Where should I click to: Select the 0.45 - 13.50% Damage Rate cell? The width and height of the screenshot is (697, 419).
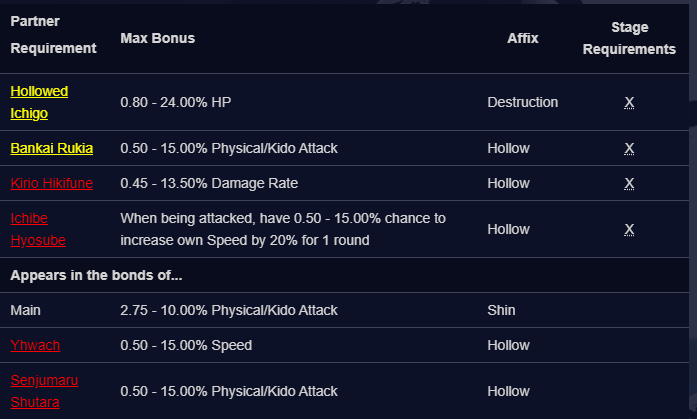(x=209, y=183)
